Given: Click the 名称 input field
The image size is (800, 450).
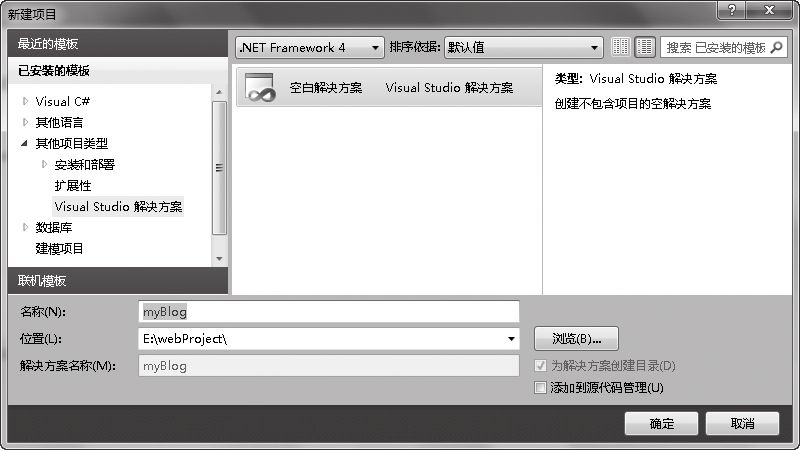Looking at the screenshot, I should (x=329, y=312).
